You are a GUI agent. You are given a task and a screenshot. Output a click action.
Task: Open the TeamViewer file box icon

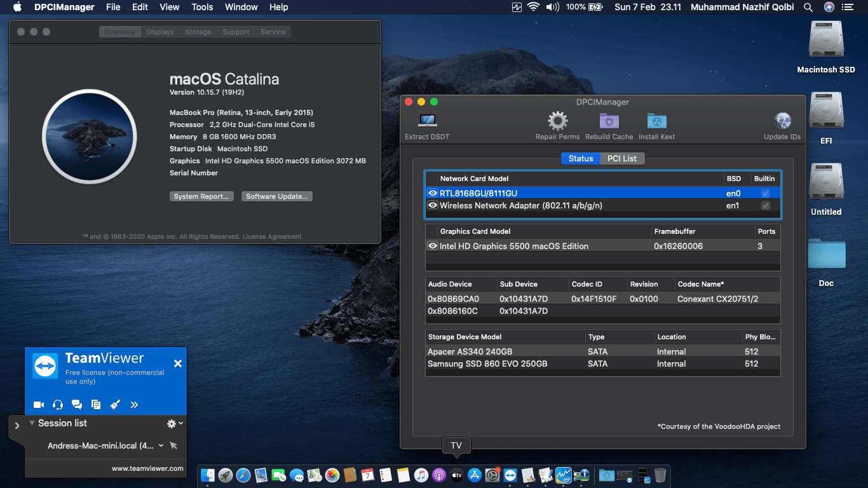[96, 404]
